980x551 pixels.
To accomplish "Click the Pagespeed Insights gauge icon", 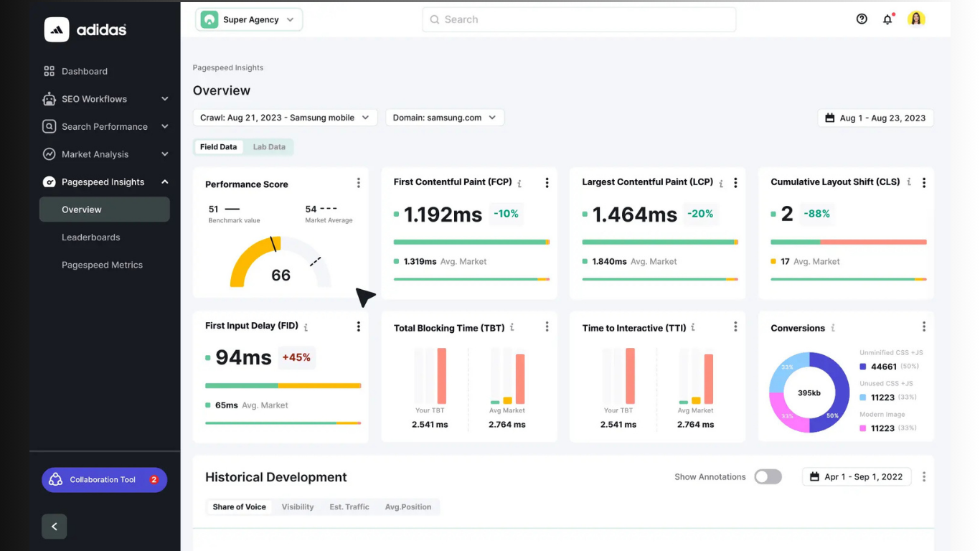I will 49,182.
